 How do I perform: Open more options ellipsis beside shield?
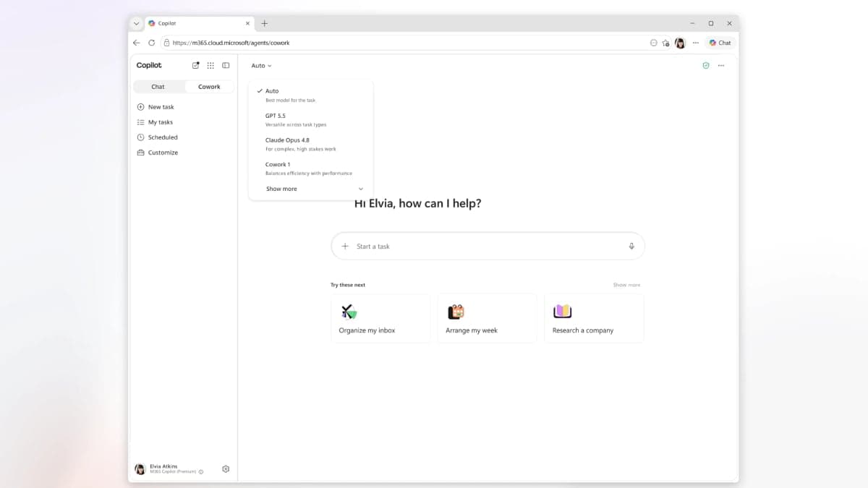(721, 65)
